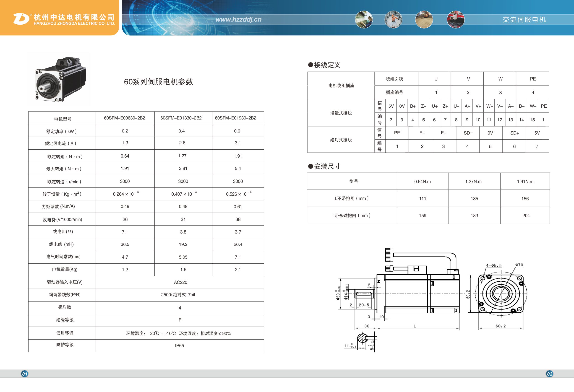The width and height of the screenshot is (574, 392).
Task: Click the AC220 drive voltage cell
Action: click(180, 282)
